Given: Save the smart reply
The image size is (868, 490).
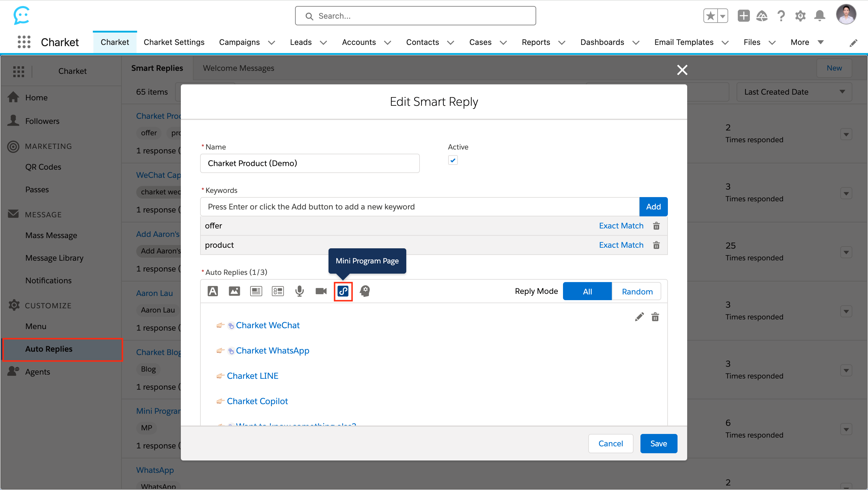Looking at the screenshot, I should 659,444.
